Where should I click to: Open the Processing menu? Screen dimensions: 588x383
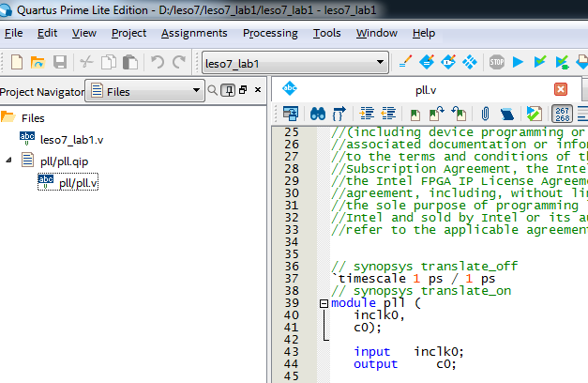click(270, 33)
